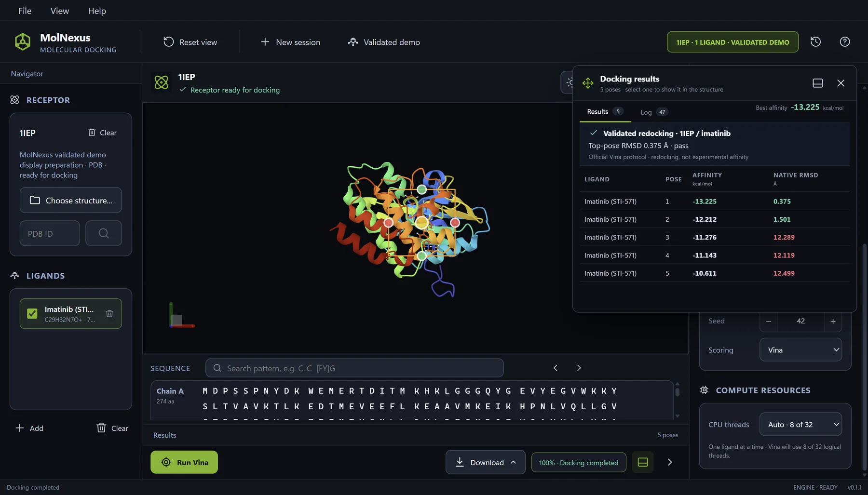Load the Validated demo

pos(384,42)
